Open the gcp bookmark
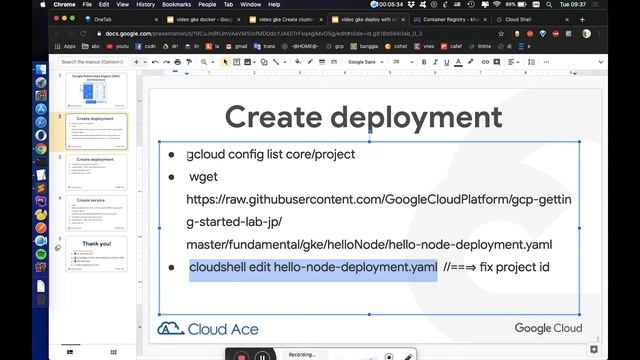The height and width of the screenshot is (360, 640). tap(335, 47)
